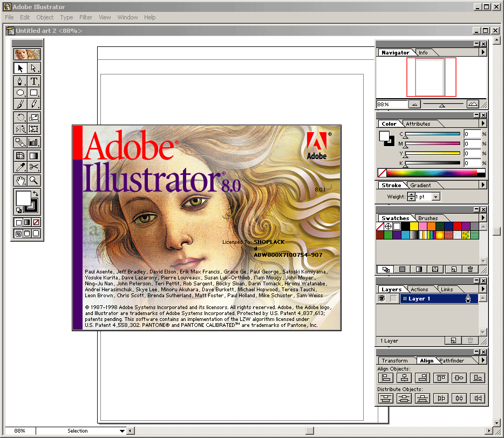The width and height of the screenshot is (504, 438).
Task: Select the Column Graph tool
Action: [x=34, y=142]
